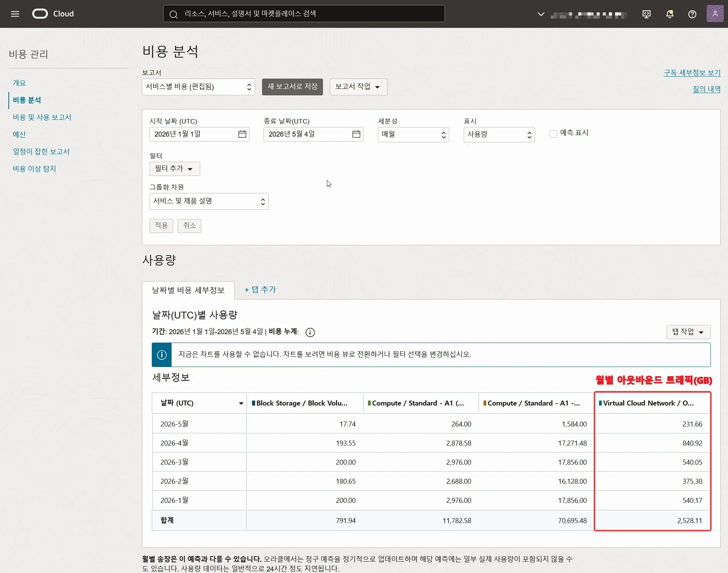Open the Tab Actions dropdown

688,332
